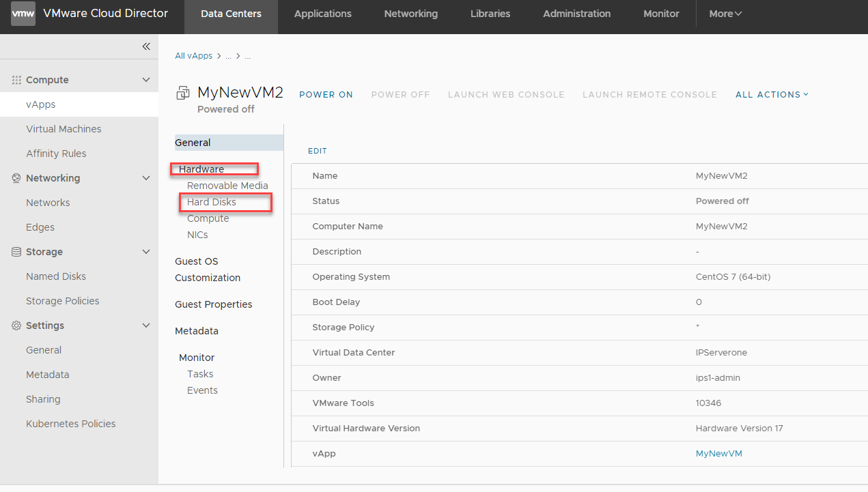Select Monitor in the VM details menu
The image size is (868, 492).
point(197,358)
